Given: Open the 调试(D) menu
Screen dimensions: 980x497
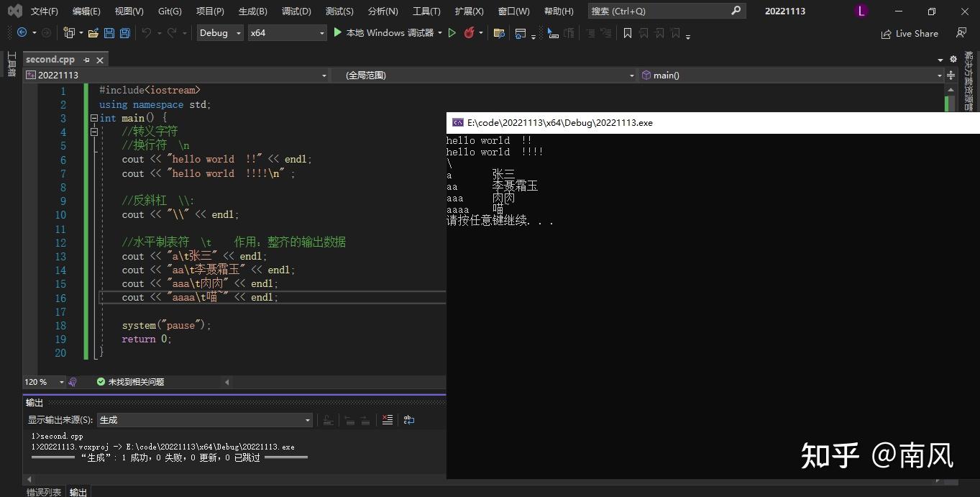Looking at the screenshot, I should coord(296,11).
